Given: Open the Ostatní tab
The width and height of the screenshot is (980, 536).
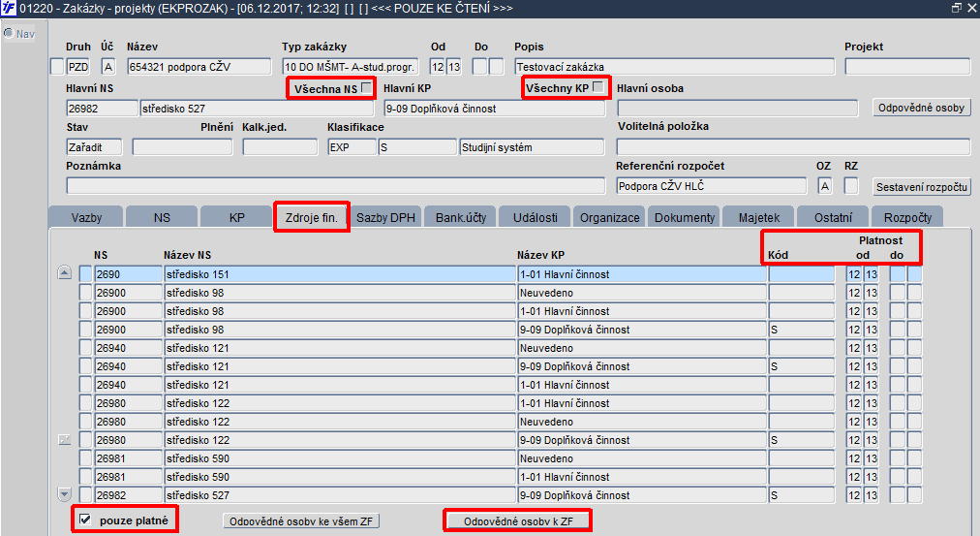Looking at the screenshot, I should (x=833, y=217).
